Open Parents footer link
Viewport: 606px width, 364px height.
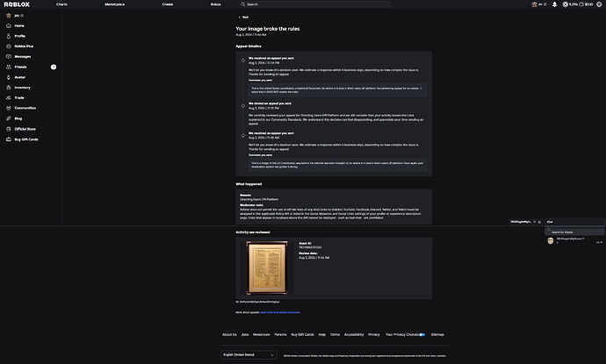280,335
